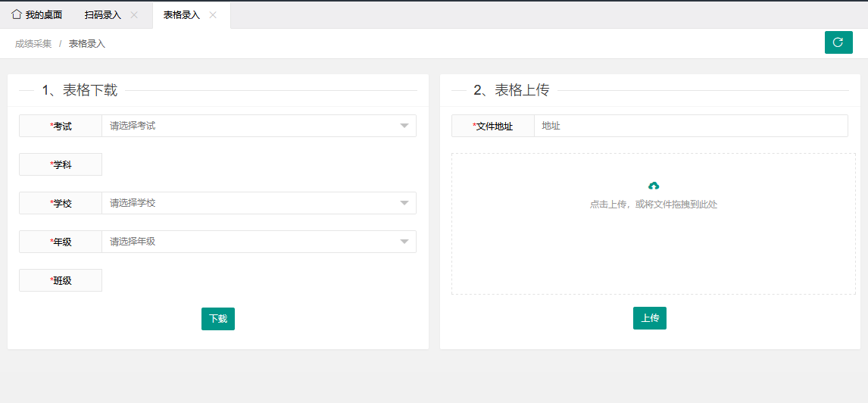Click the cloud upload icon
Screen dimensions: 868x403
coord(654,186)
